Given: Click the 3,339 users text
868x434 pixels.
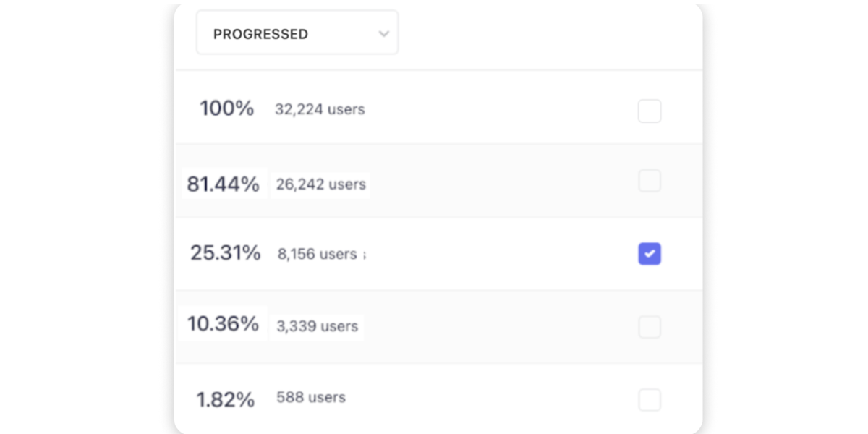Looking at the screenshot, I should (317, 326).
